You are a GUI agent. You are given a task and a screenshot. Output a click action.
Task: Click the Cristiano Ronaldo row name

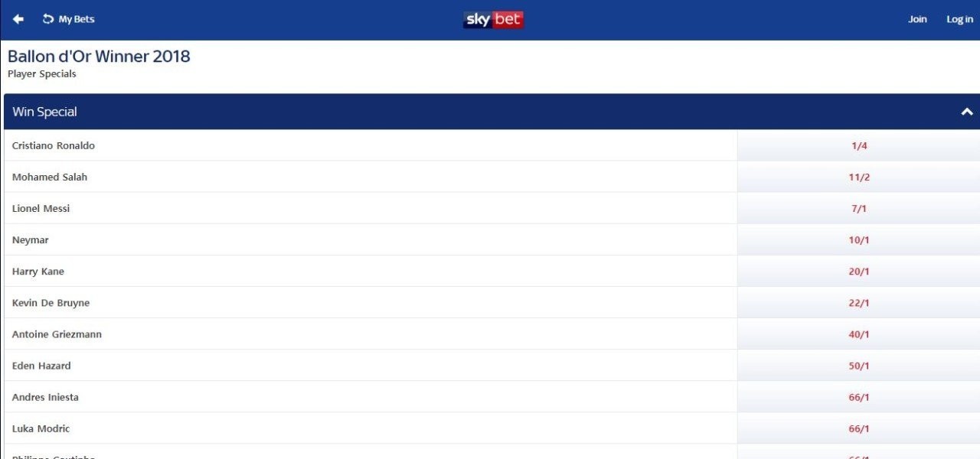click(x=54, y=145)
